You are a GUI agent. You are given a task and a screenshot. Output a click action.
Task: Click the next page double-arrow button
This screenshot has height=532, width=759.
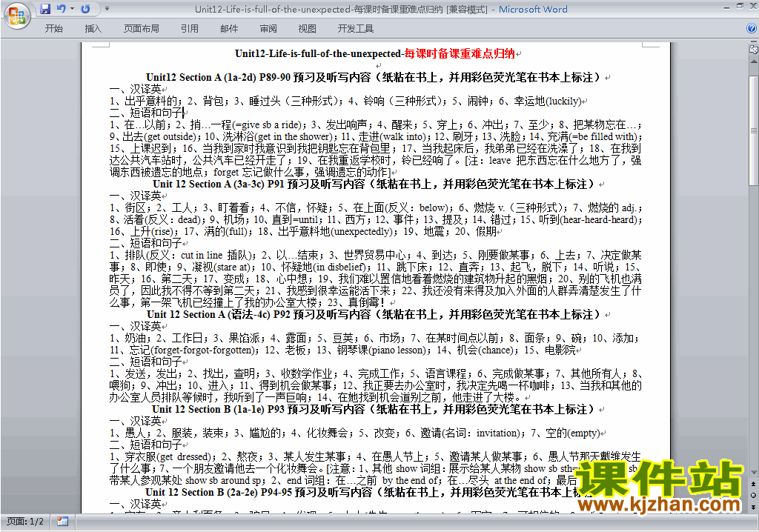point(754,507)
